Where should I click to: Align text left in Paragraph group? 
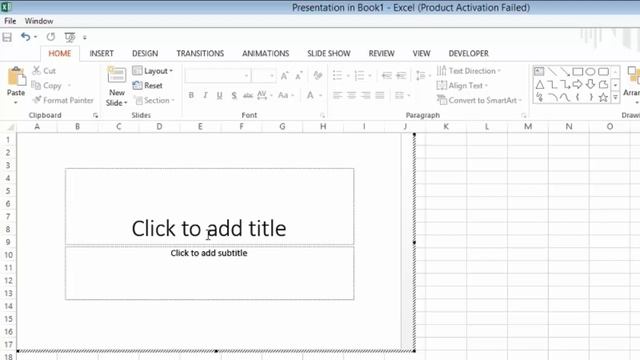point(337,95)
